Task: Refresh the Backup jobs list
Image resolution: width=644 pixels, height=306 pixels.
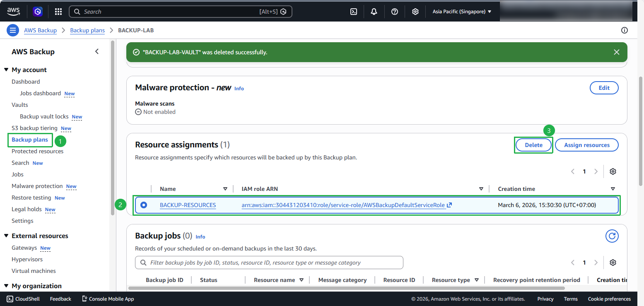Action: (612, 236)
